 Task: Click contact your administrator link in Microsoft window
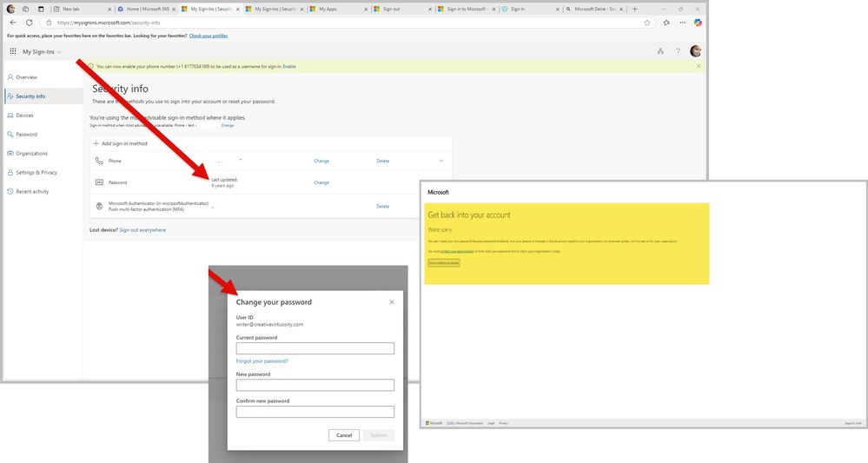[457, 251]
